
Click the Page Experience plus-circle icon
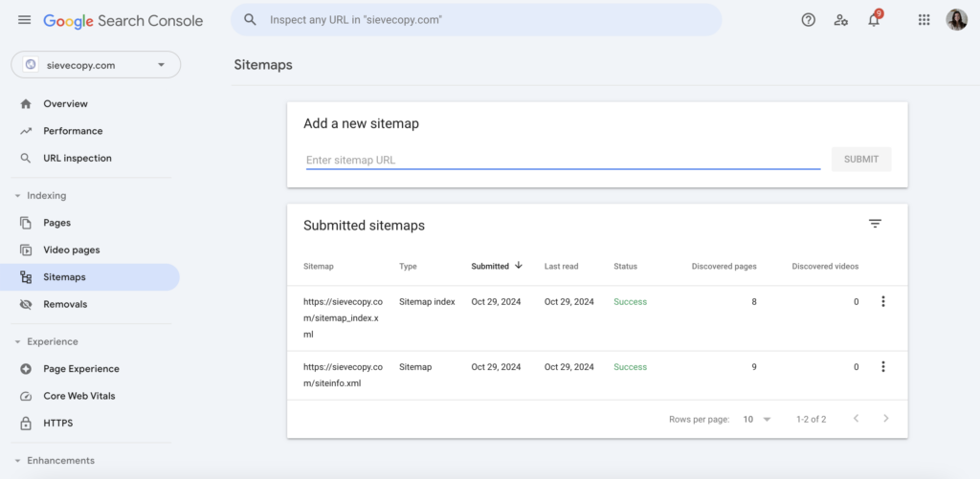coord(26,369)
